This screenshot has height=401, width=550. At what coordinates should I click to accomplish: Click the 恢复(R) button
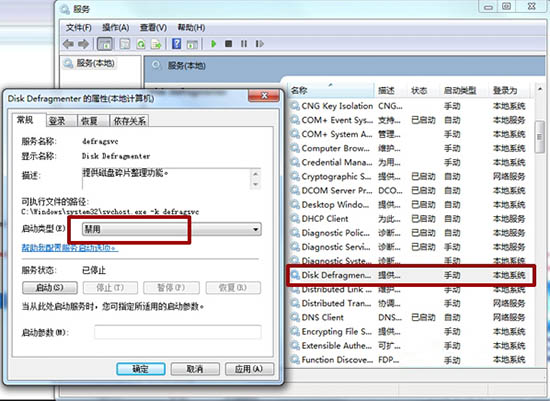[233, 288]
